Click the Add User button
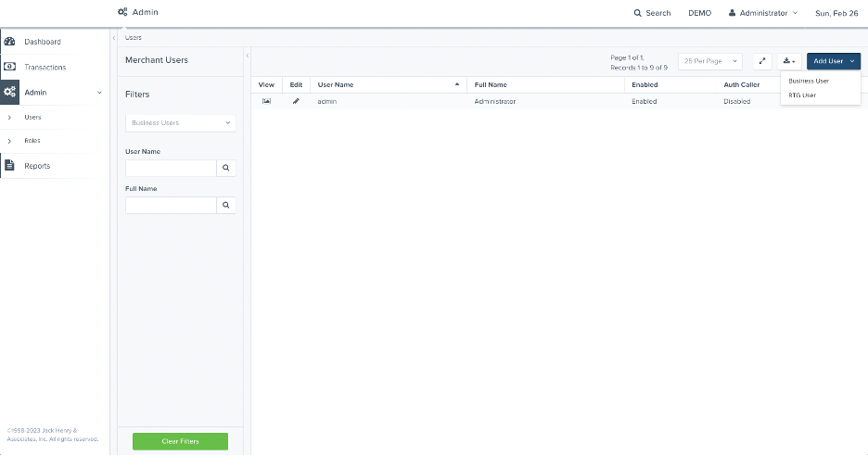The image size is (868, 456). click(833, 61)
